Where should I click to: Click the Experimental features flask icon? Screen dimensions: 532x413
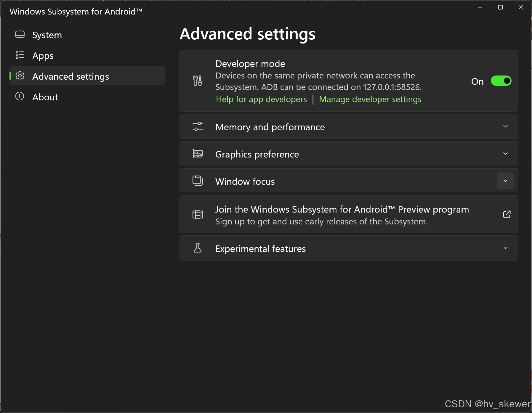198,248
